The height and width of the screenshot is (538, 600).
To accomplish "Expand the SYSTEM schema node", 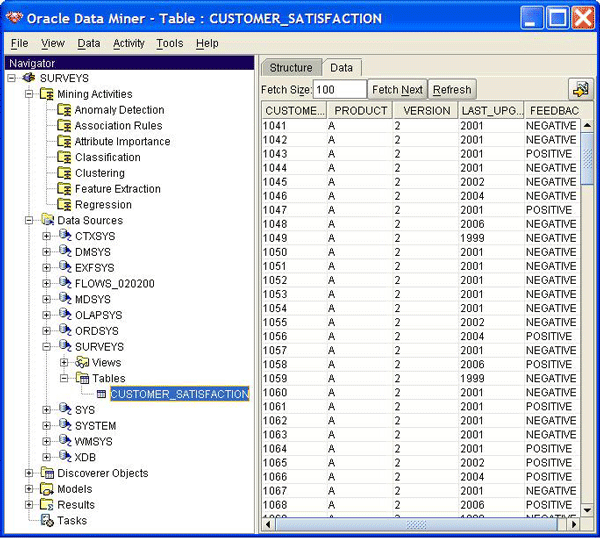I will (46, 426).
